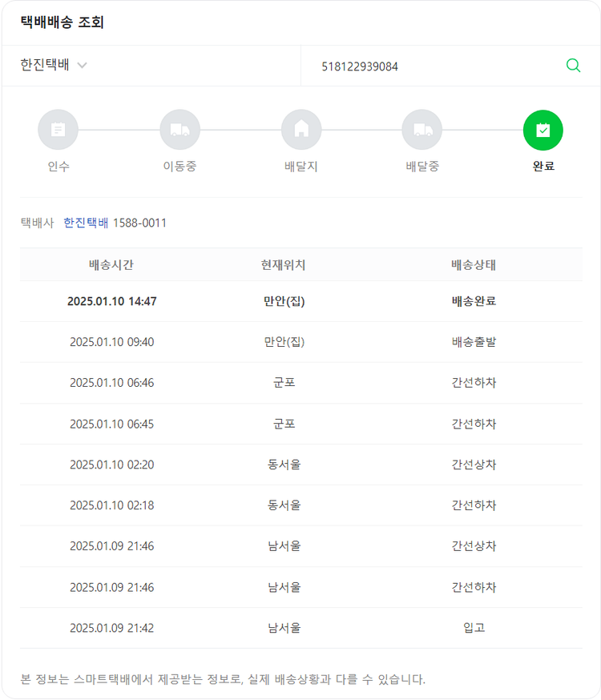The height and width of the screenshot is (700, 601).
Task: Click the 배달지 house step icon
Action: pyautogui.click(x=301, y=130)
